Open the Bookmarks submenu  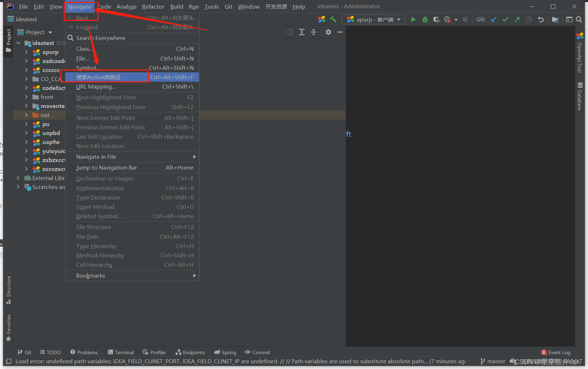click(x=132, y=275)
